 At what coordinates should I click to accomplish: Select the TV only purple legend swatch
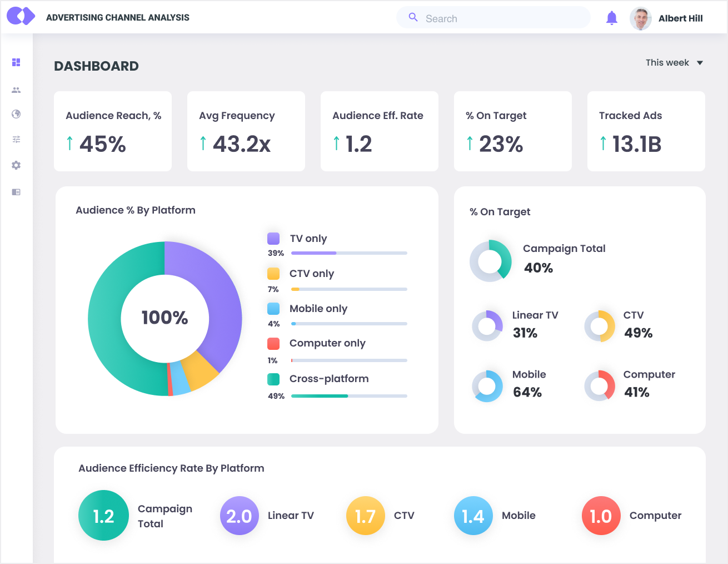273,239
